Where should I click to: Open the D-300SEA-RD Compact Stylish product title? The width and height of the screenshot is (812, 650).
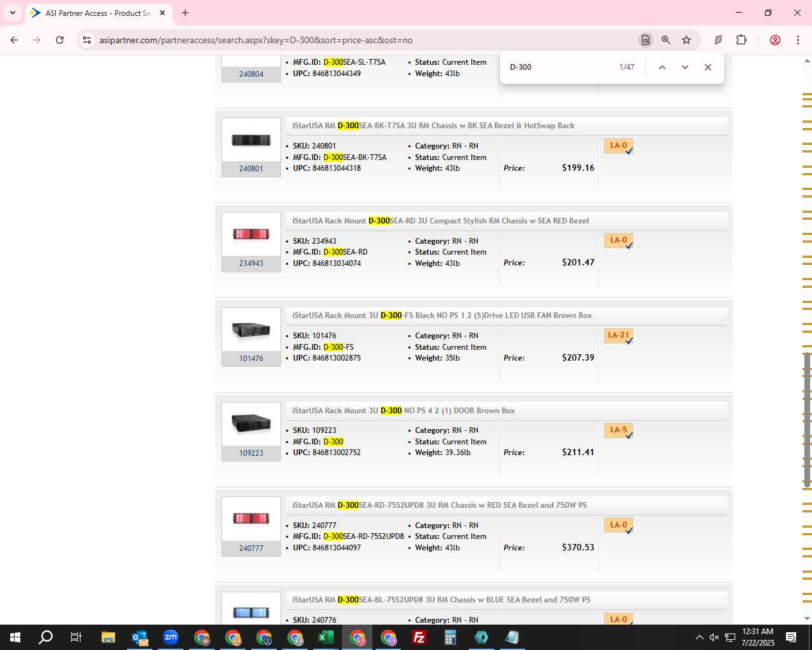click(x=440, y=221)
